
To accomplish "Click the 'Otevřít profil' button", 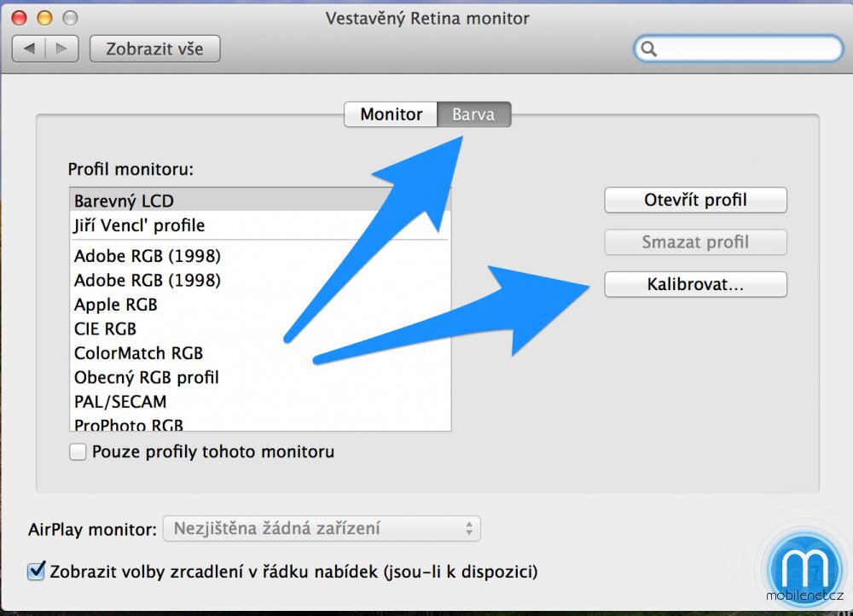I will [x=695, y=200].
